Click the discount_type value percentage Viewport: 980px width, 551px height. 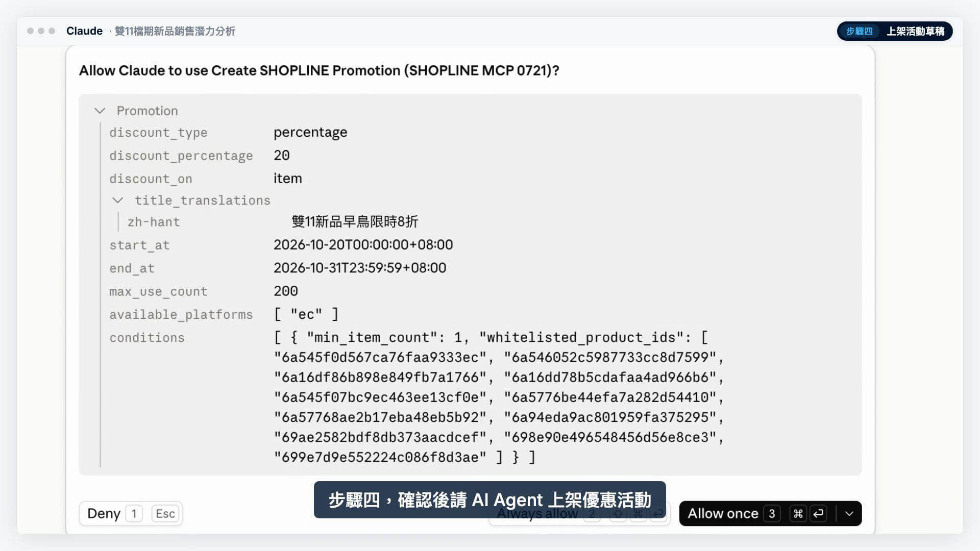pos(310,133)
